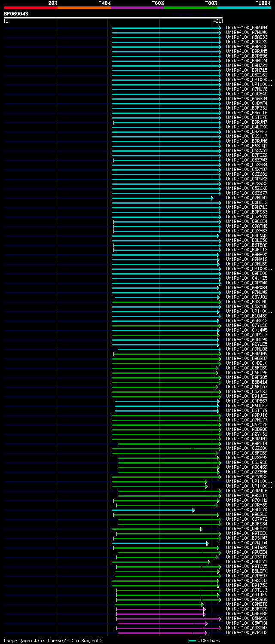Select the UniRef100_C6FCB5 label
The width and height of the screenshot is (275, 644).
[x=247, y=368]
